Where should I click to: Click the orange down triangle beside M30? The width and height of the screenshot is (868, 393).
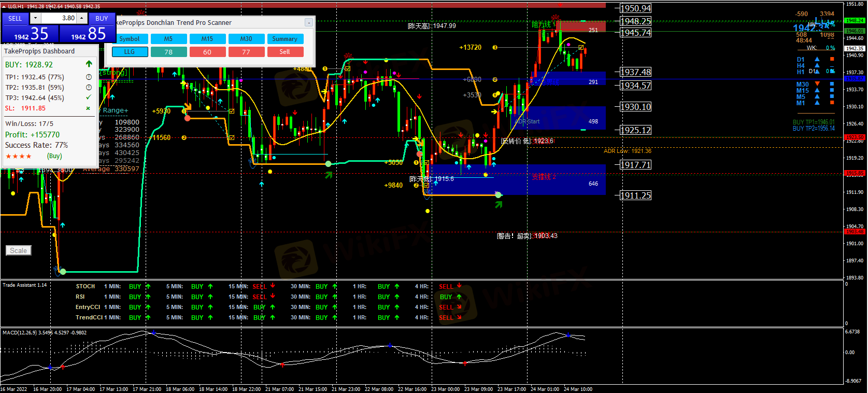point(817,84)
